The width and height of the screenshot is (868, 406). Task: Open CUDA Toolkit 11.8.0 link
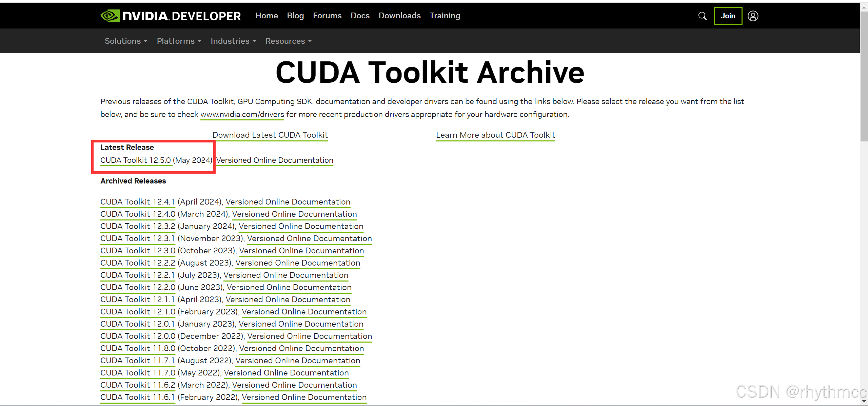point(138,348)
